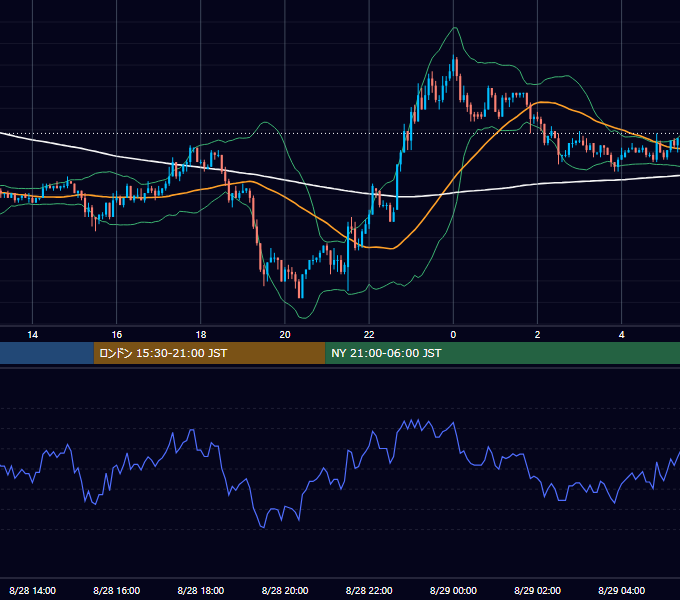Screen dimensions: 680x600
Task: Click the 20 hour axis label
Action: tap(285, 335)
